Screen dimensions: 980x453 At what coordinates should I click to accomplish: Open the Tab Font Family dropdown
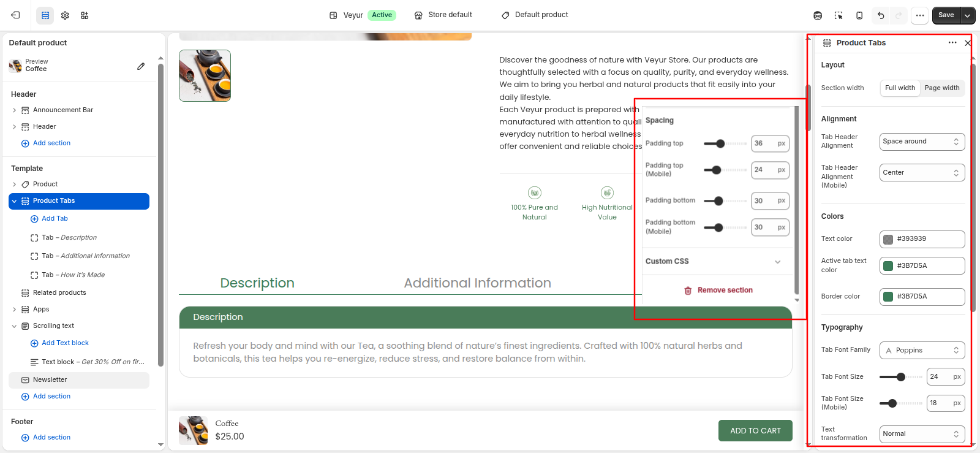[922, 351]
